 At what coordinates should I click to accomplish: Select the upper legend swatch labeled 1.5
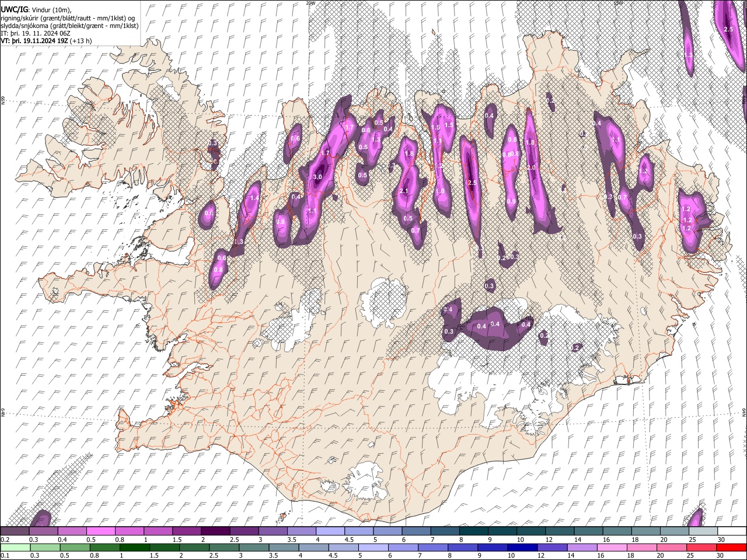(186, 531)
